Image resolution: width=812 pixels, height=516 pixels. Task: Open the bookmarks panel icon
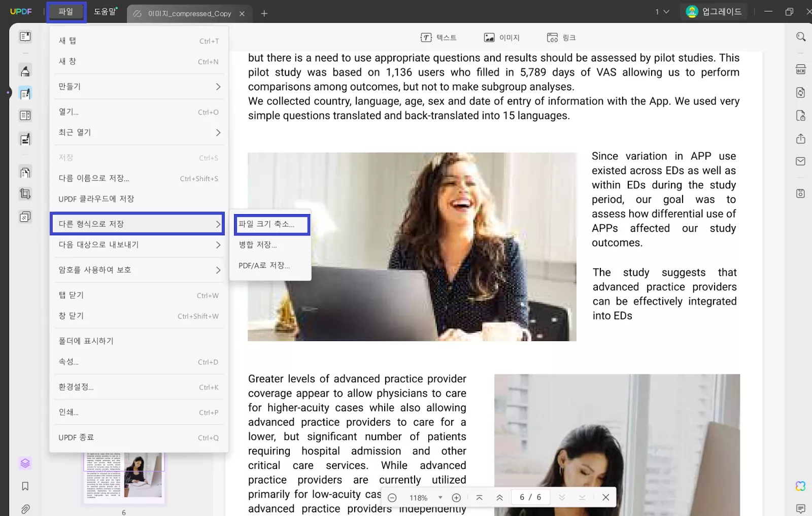(x=25, y=486)
